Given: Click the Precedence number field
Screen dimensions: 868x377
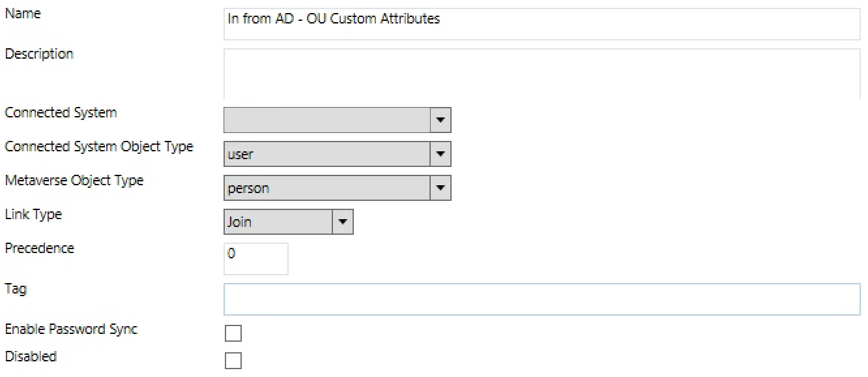Looking at the screenshot, I should pyautogui.click(x=255, y=259).
